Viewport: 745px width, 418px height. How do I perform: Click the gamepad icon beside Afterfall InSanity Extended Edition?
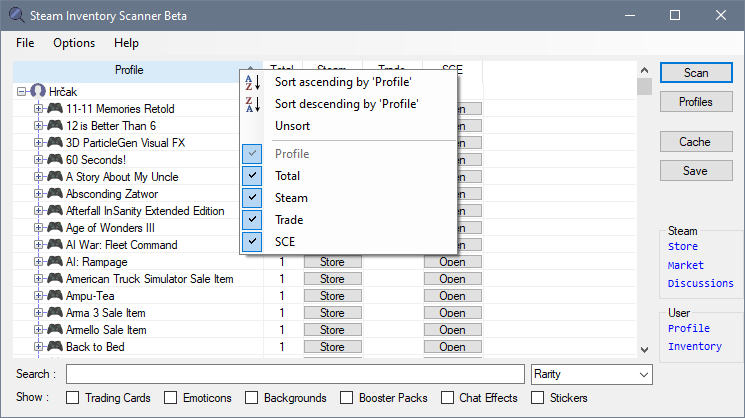click(x=55, y=210)
